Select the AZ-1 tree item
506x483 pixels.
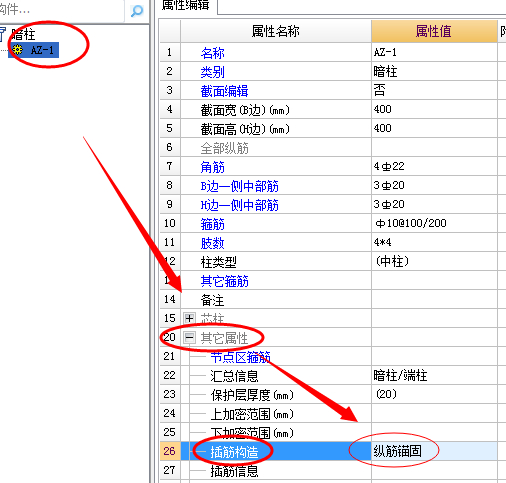tap(34, 50)
